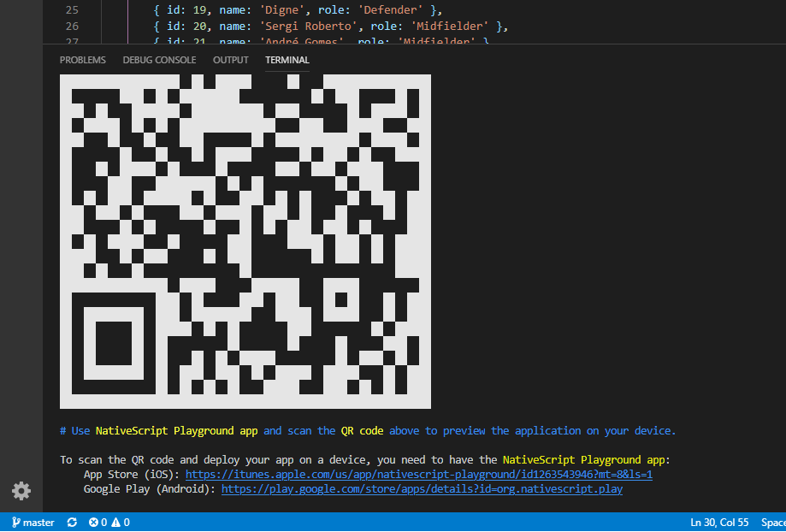Click the yellow 'QR code' text
786x532 pixels.
(363, 431)
